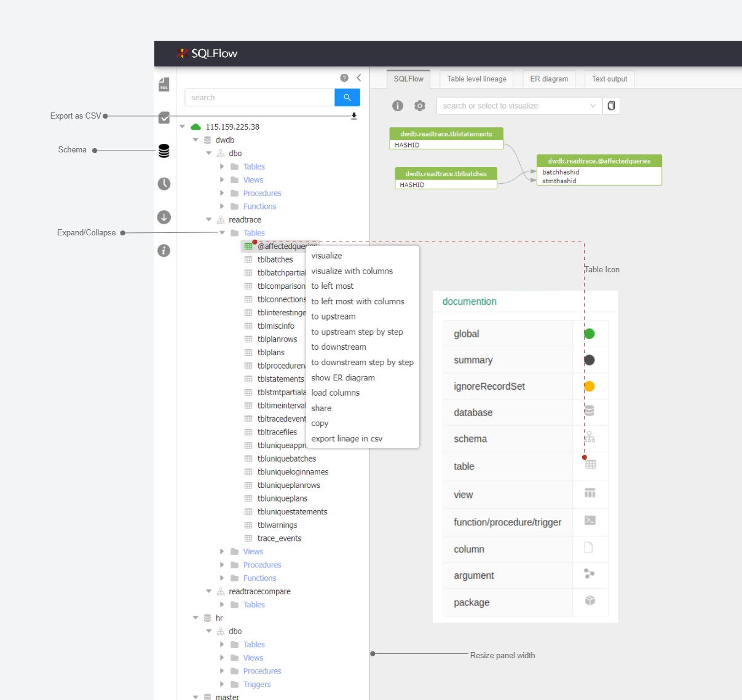The height and width of the screenshot is (700, 742).
Task: Choose visualize from context menu
Action: click(363, 256)
